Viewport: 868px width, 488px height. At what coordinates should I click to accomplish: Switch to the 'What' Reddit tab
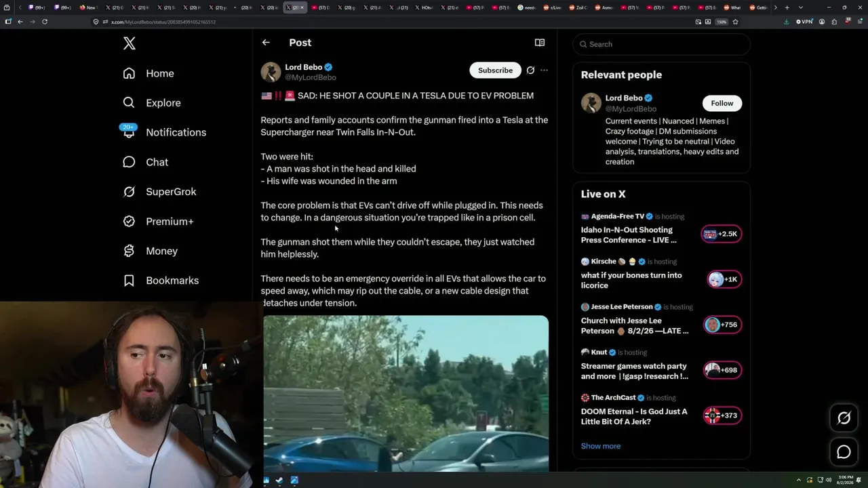point(733,7)
